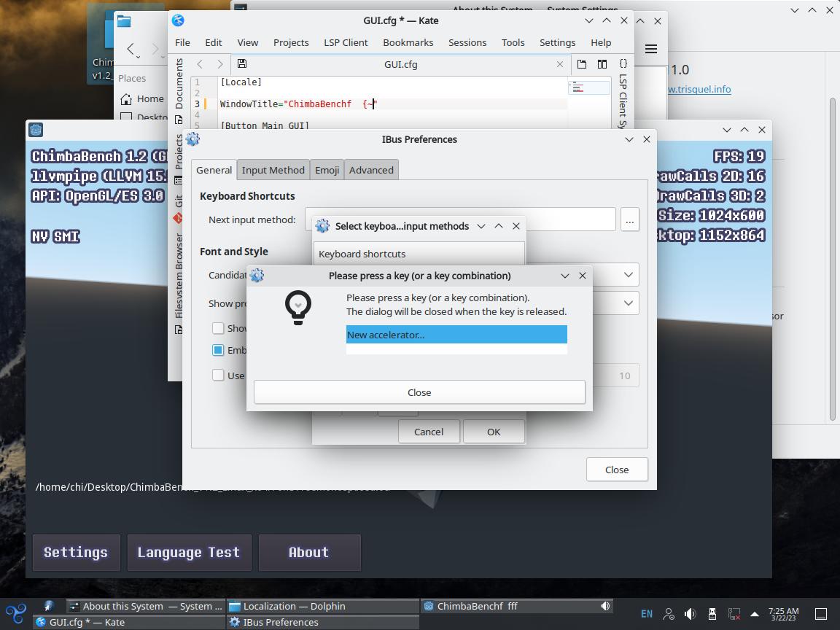
Task: Switch to the General tab in IBus Preferences
Action: [x=214, y=170]
